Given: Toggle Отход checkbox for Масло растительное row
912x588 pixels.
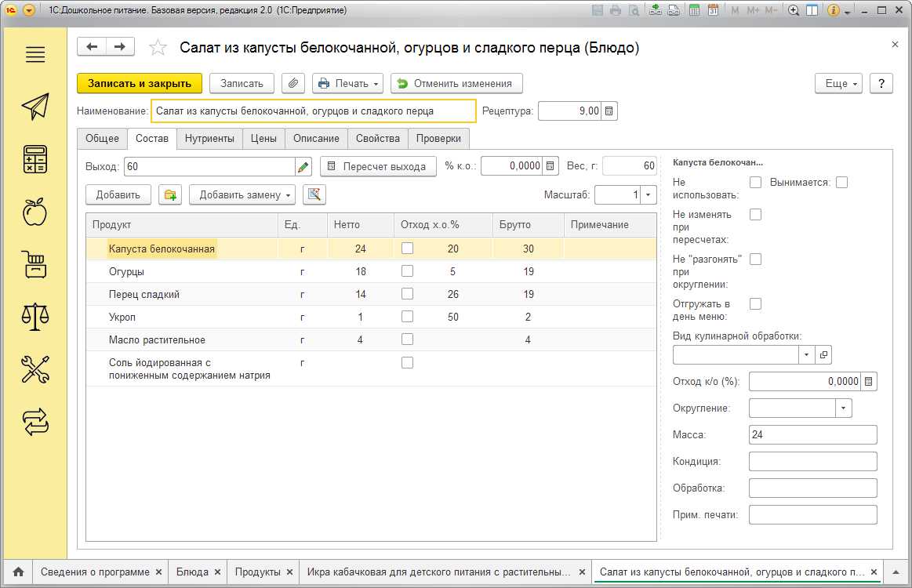Looking at the screenshot, I should pos(408,339).
